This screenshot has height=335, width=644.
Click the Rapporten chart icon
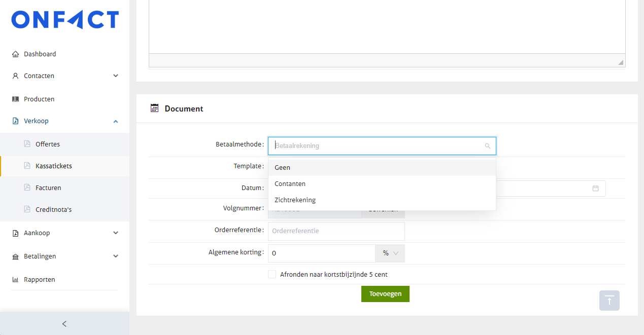(15, 280)
